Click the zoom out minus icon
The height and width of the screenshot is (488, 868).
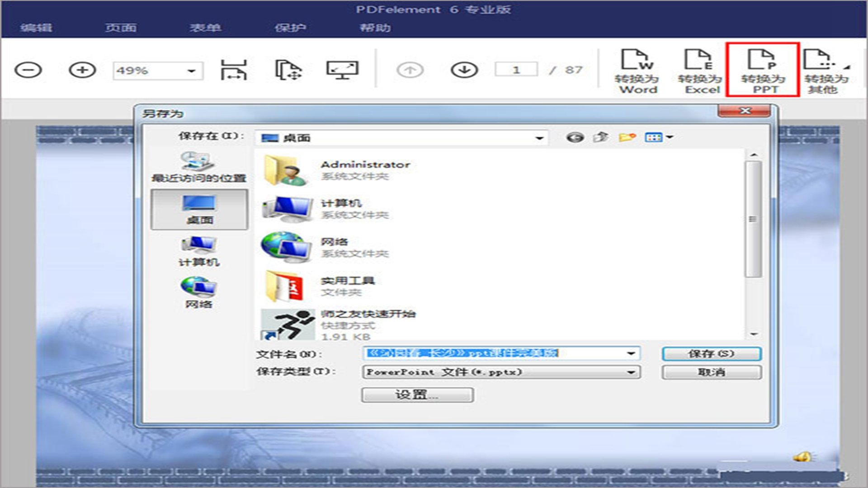click(28, 70)
